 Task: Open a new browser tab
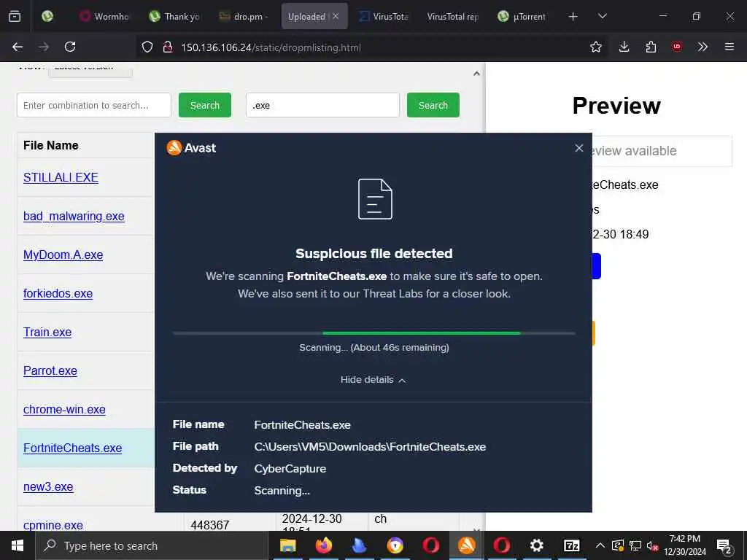(573, 17)
